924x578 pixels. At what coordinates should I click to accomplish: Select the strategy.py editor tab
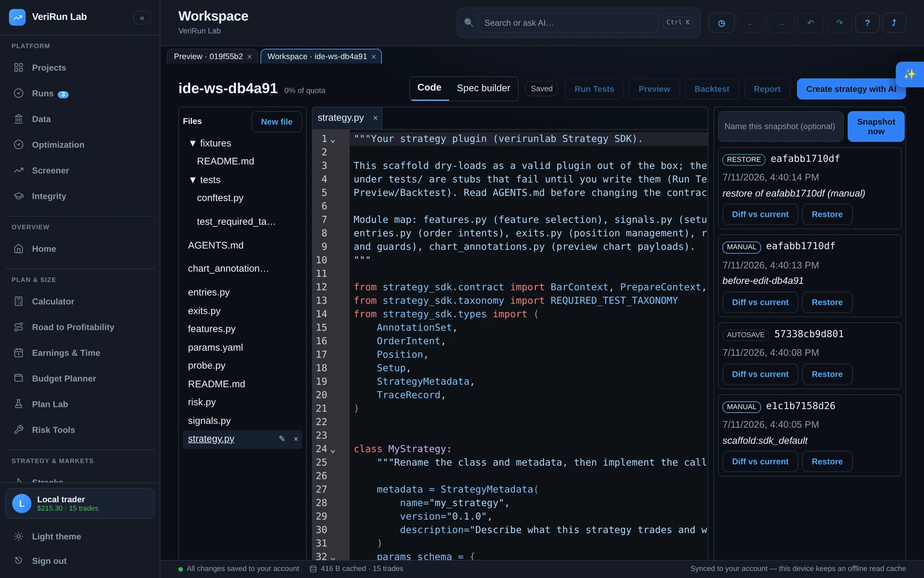341,117
